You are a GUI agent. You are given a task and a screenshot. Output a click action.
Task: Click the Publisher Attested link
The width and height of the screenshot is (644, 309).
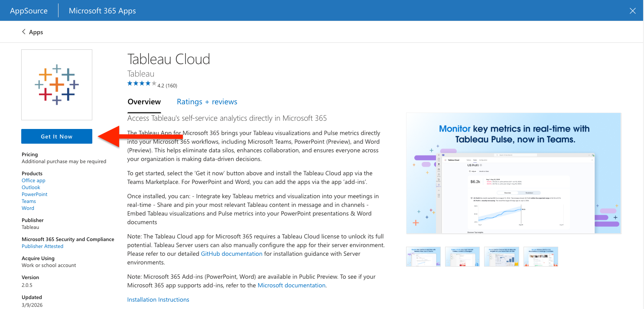tap(42, 246)
